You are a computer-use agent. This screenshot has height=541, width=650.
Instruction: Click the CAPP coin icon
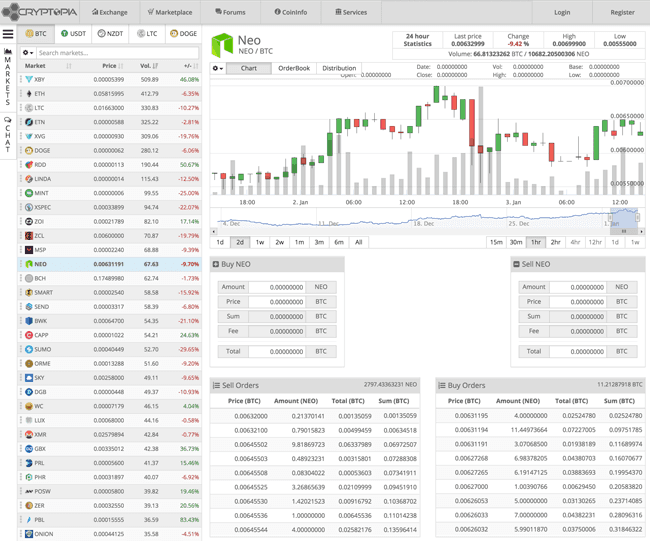click(x=29, y=335)
